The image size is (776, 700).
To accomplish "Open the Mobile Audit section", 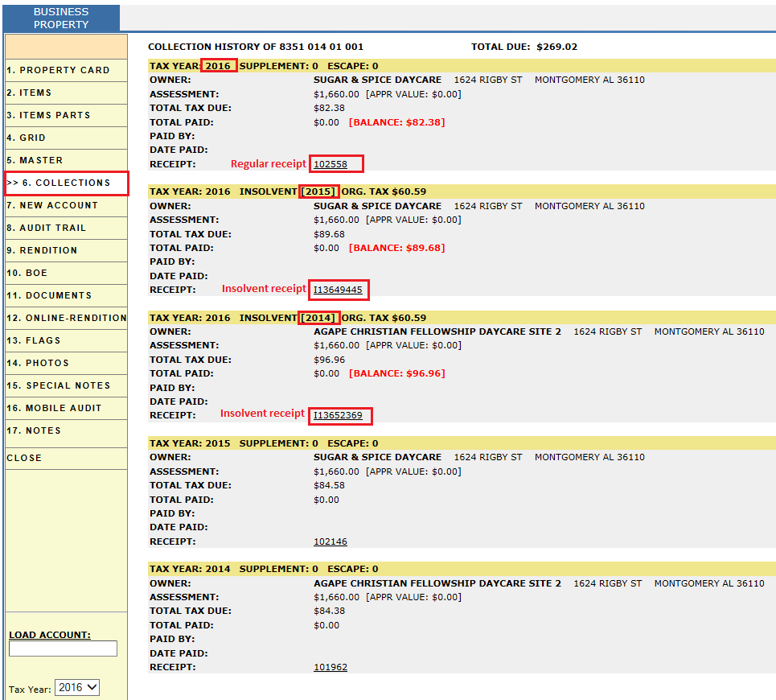I will 66,409.
